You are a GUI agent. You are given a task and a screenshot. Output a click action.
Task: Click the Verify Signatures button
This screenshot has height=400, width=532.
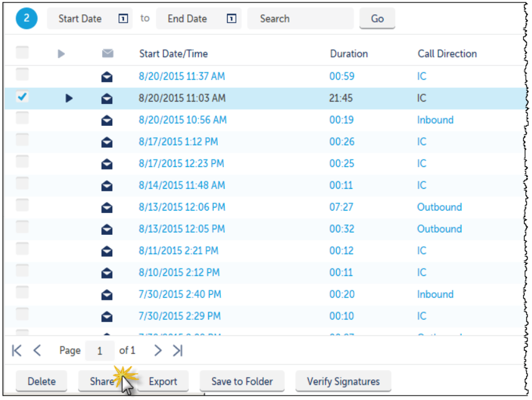[x=344, y=381]
